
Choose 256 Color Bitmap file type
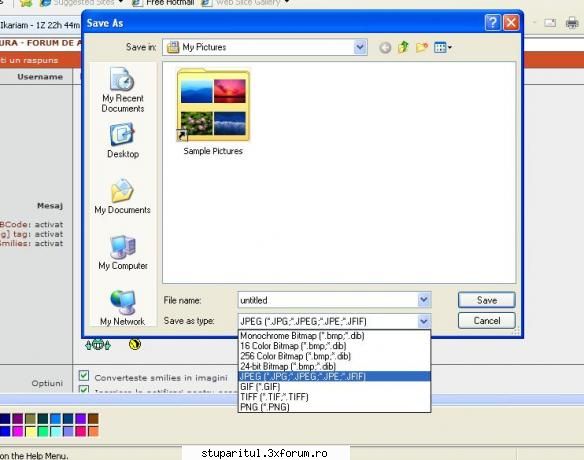click(334, 356)
